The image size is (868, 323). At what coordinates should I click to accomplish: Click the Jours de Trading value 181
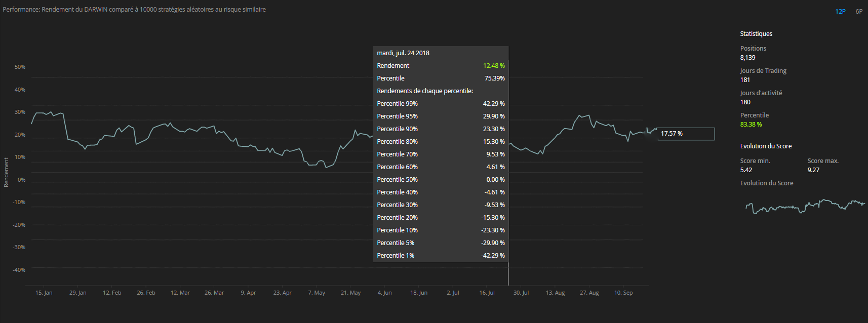(x=745, y=80)
